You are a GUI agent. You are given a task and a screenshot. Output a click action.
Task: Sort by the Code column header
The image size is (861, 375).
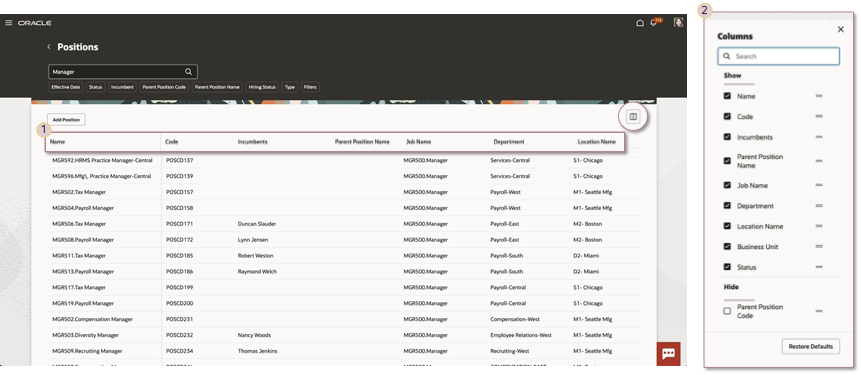coord(171,142)
